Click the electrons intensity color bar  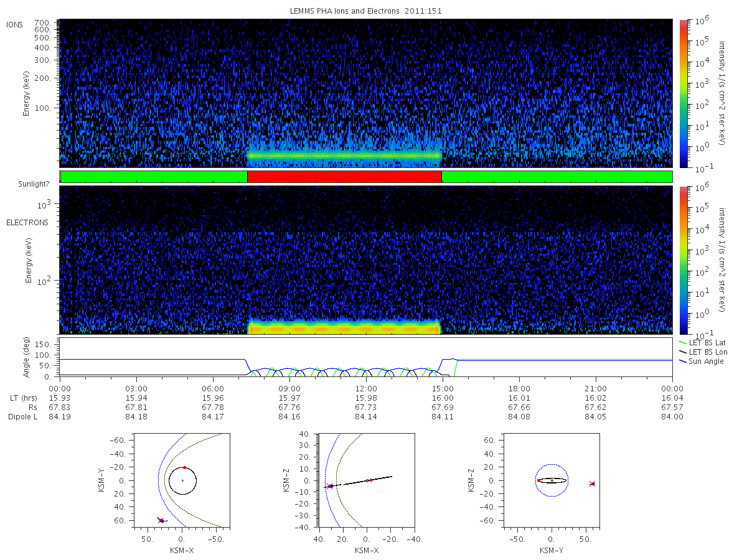coord(683,259)
